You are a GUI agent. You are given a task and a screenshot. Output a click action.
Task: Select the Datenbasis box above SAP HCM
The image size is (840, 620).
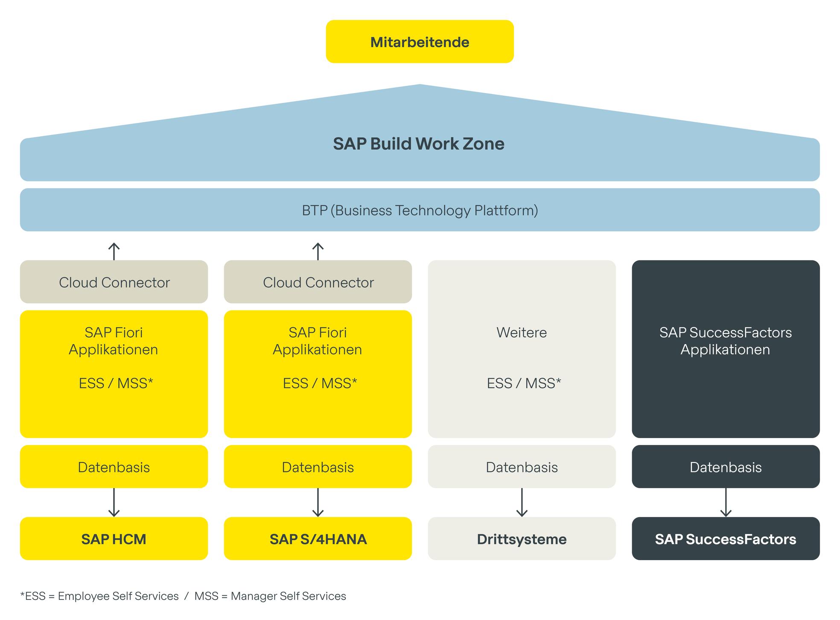(x=114, y=467)
